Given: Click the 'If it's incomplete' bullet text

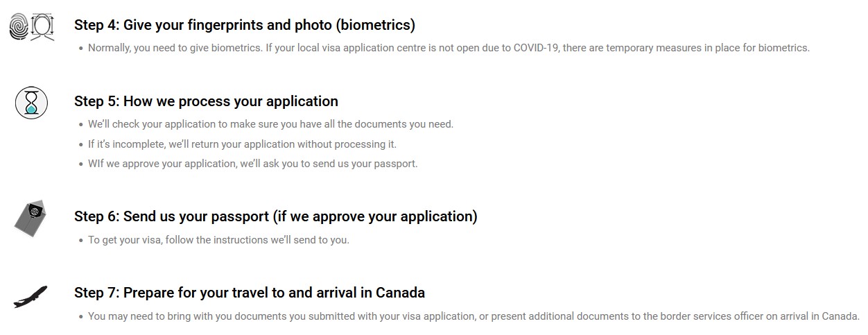Looking at the screenshot, I should pos(242,144).
